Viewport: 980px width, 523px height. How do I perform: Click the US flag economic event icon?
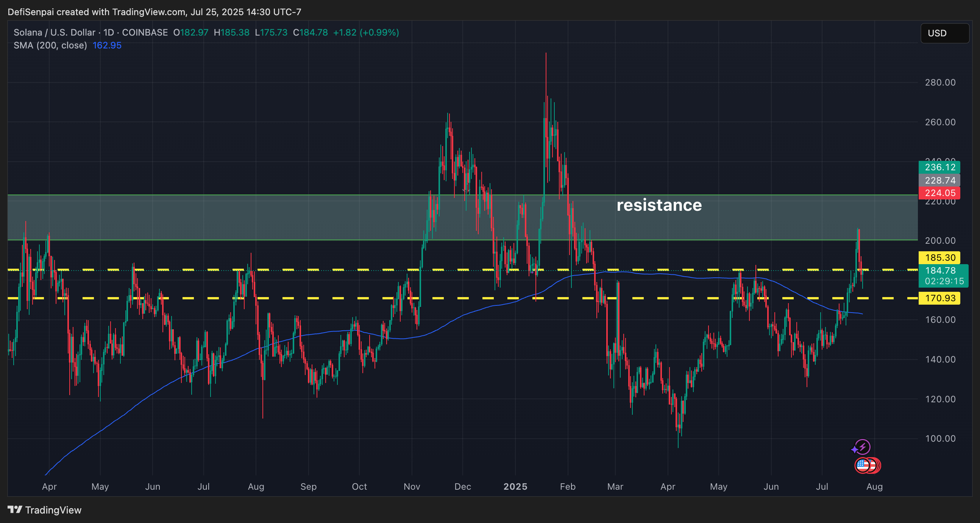(863, 465)
